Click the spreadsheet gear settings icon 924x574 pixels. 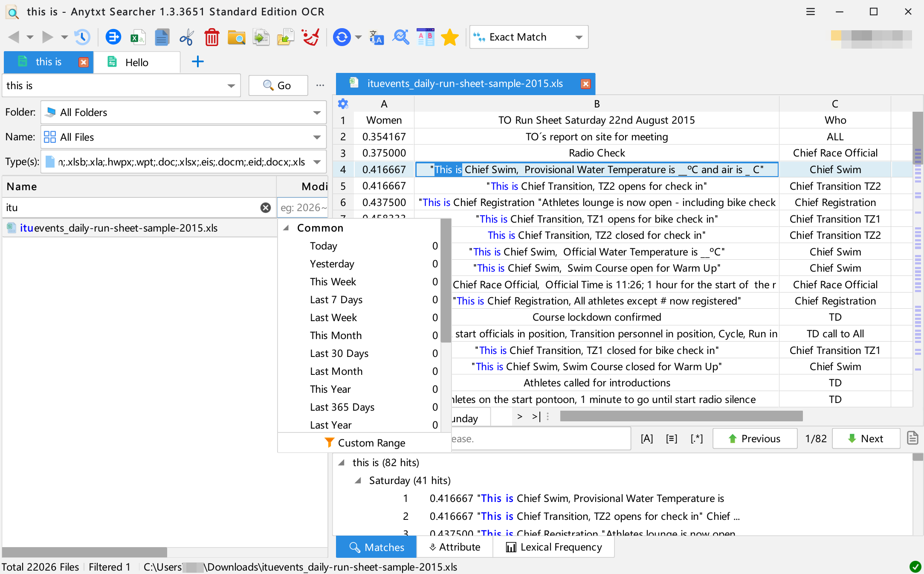pyautogui.click(x=343, y=104)
